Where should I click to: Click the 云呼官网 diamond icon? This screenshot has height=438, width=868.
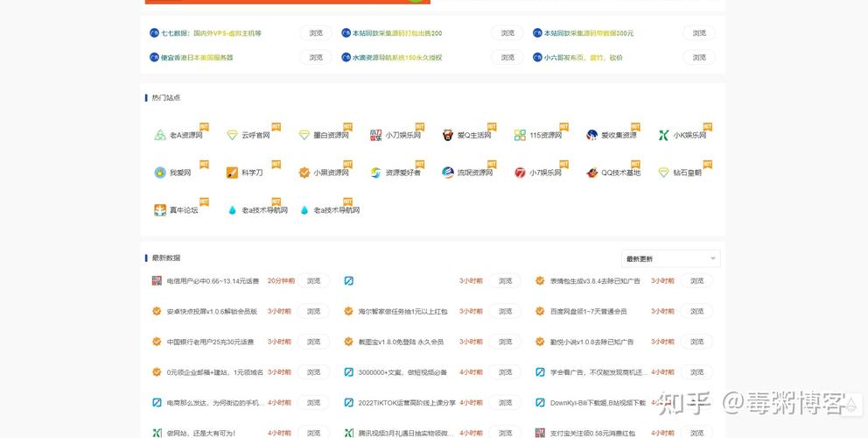pos(232,135)
